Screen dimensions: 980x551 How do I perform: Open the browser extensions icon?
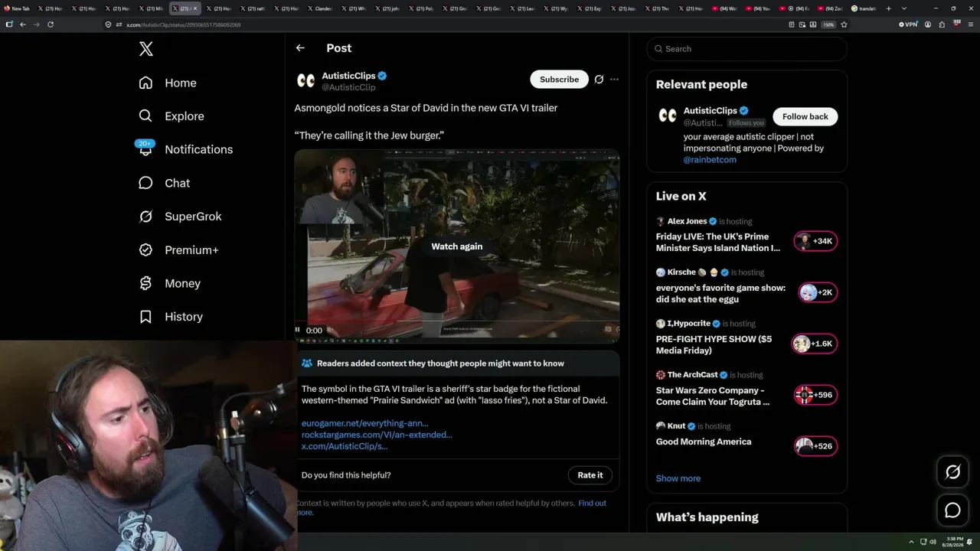(942, 24)
